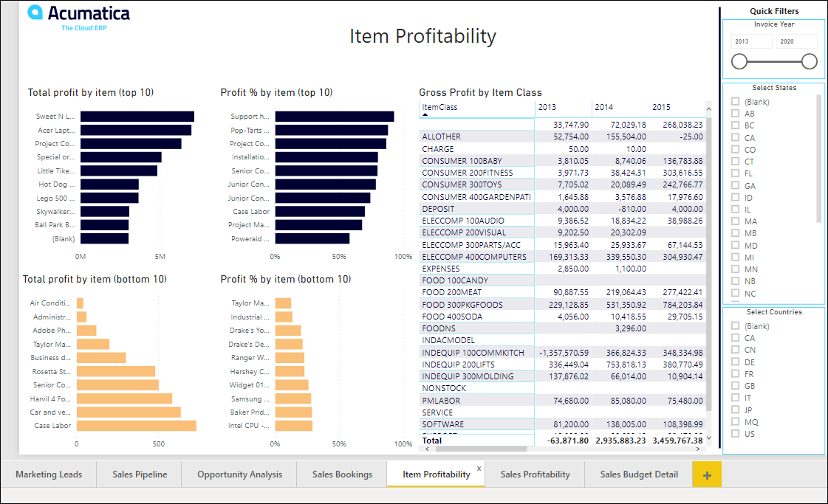Go to the Marketing Leads tab
Screen dimensions: 828x504
pos(49,474)
